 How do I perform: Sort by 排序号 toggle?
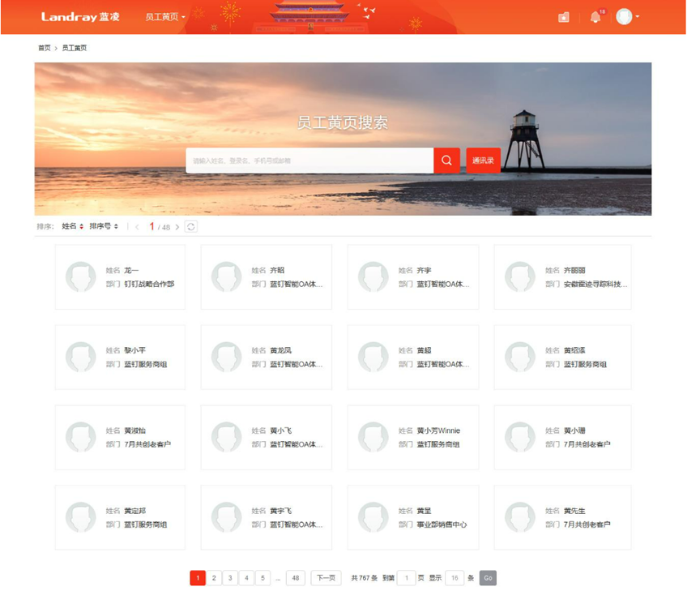pyautogui.click(x=103, y=227)
